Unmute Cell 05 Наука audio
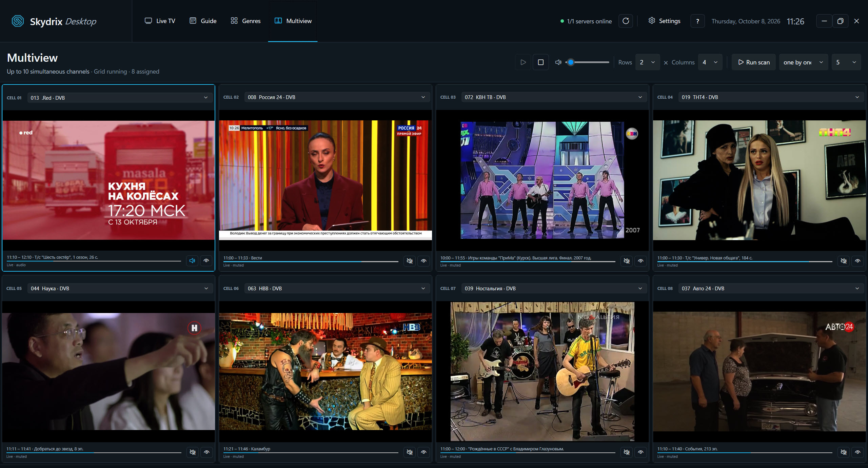 [x=193, y=452]
